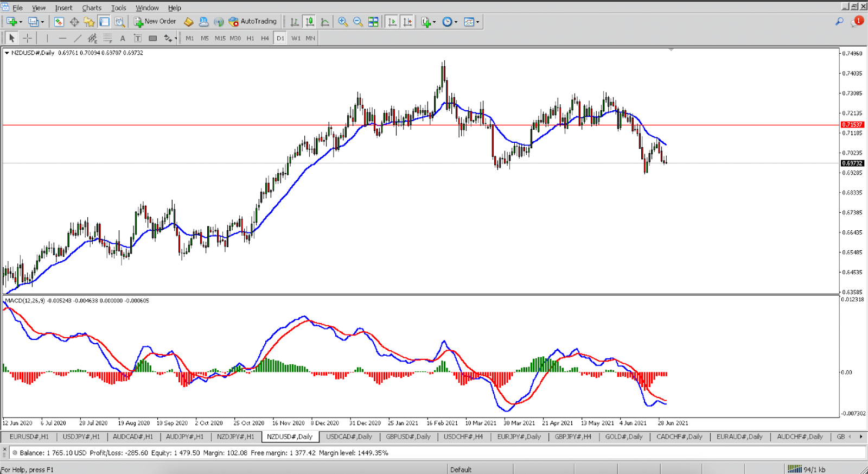This screenshot has width=868, height=474.
Task: Click connection status bars icon in status bar
Action: (x=795, y=469)
